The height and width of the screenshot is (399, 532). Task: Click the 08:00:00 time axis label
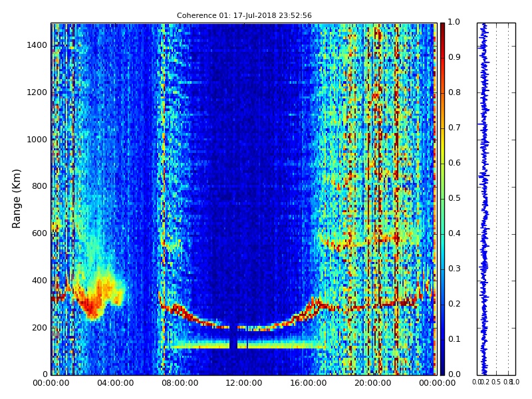(x=180, y=383)
